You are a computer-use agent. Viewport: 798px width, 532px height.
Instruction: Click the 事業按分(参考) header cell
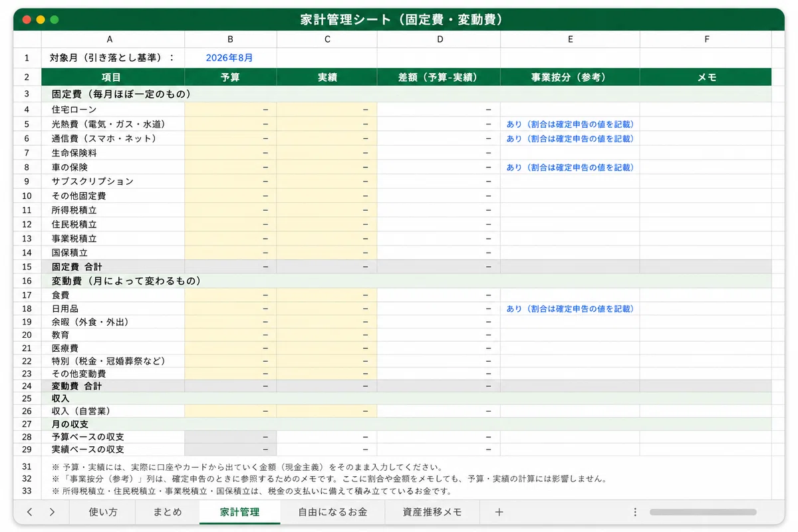pos(571,77)
